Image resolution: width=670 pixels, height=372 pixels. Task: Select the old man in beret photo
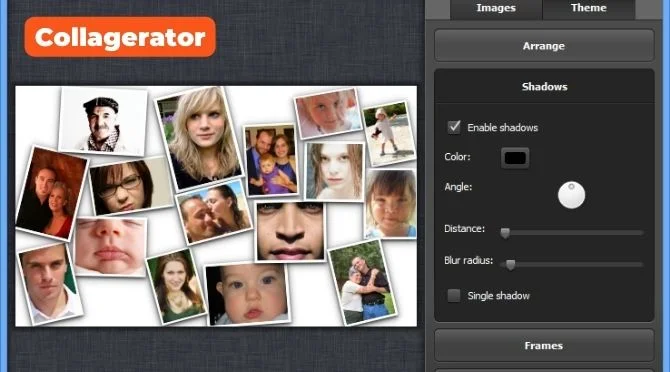[x=103, y=121]
